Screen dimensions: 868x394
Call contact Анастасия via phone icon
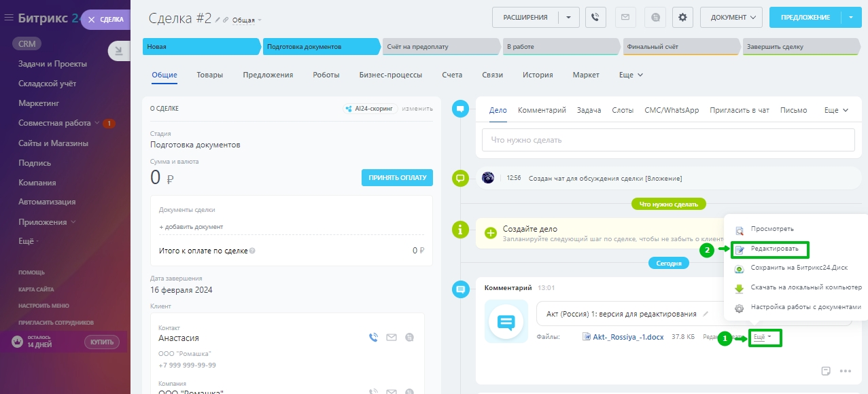click(x=373, y=337)
